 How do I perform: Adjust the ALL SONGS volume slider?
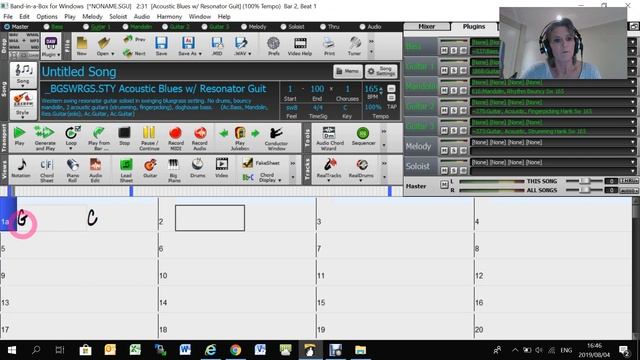pyautogui.click(x=584, y=191)
